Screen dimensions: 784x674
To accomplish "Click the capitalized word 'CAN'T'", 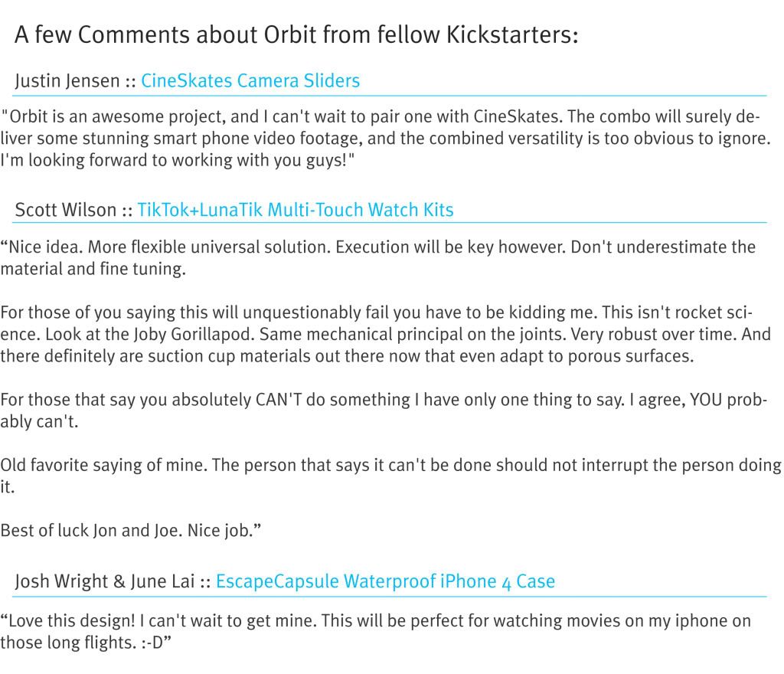I will [279, 400].
